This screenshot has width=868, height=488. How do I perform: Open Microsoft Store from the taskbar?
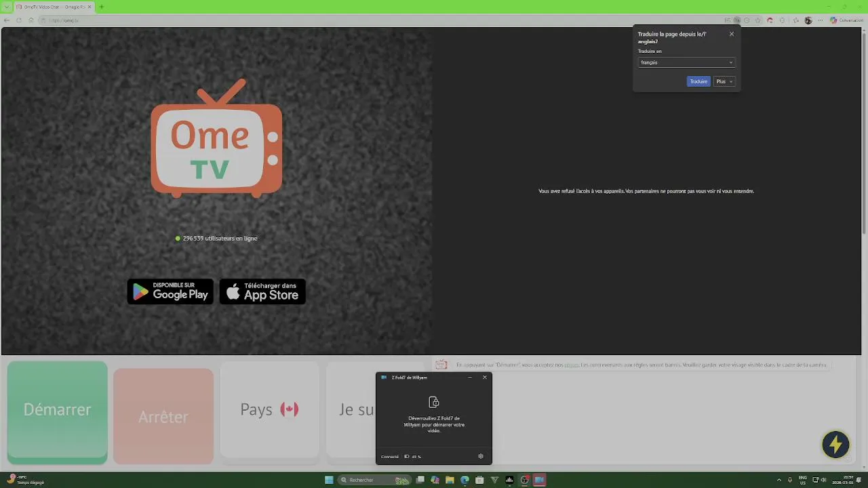(x=479, y=480)
